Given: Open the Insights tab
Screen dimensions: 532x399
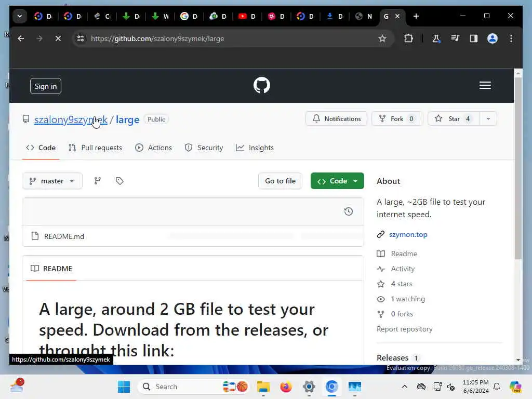Looking at the screenshot, I should pyautogui.click(x=255, y=148).
